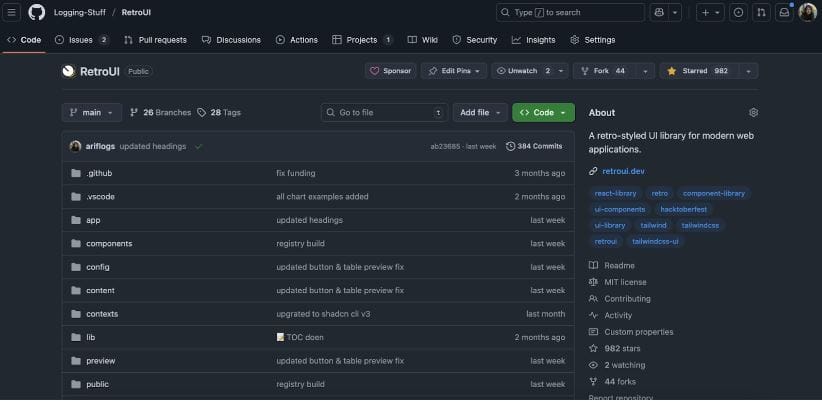Screen dimensions: 822x402
Task: Click the RetroUI repository logo
Action: [68, 71]
